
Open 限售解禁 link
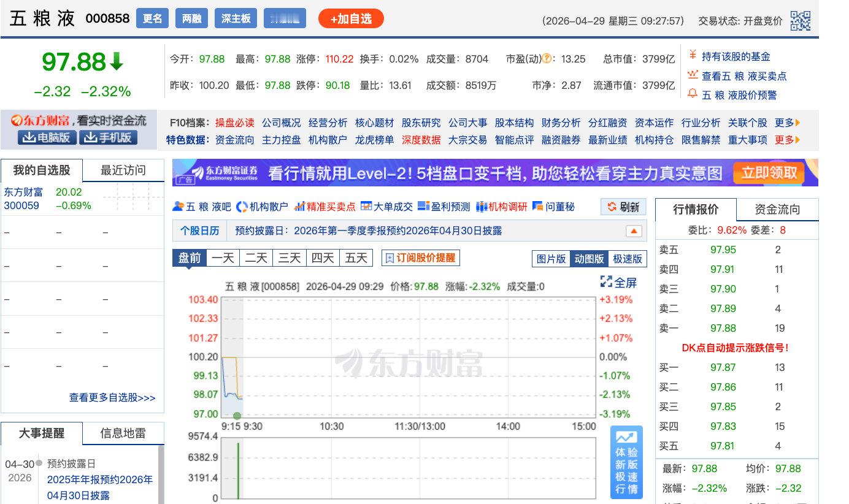click(x=701, y=140)
